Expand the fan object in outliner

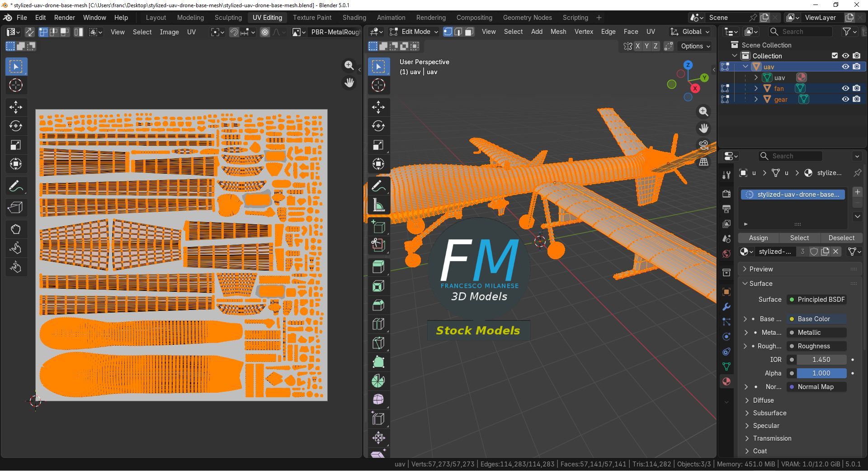(x=756, y=88)
